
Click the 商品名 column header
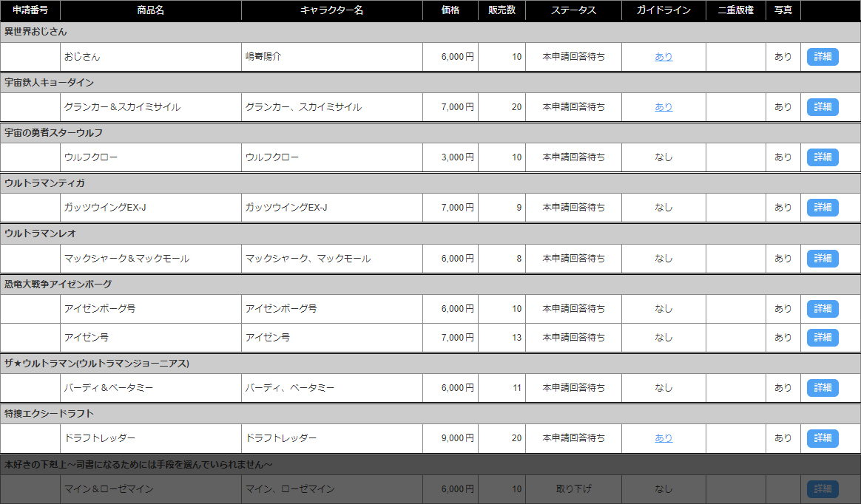150,10
